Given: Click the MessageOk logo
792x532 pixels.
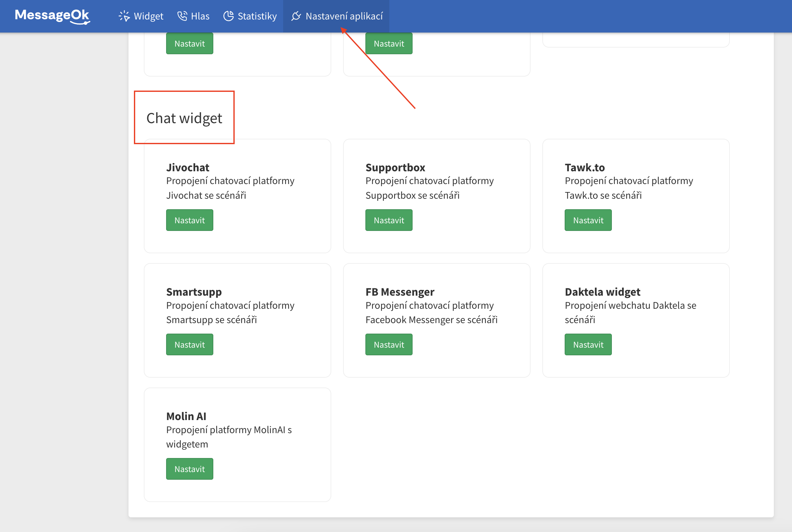Looking at the screenshot, I should [x=52, y=16].
